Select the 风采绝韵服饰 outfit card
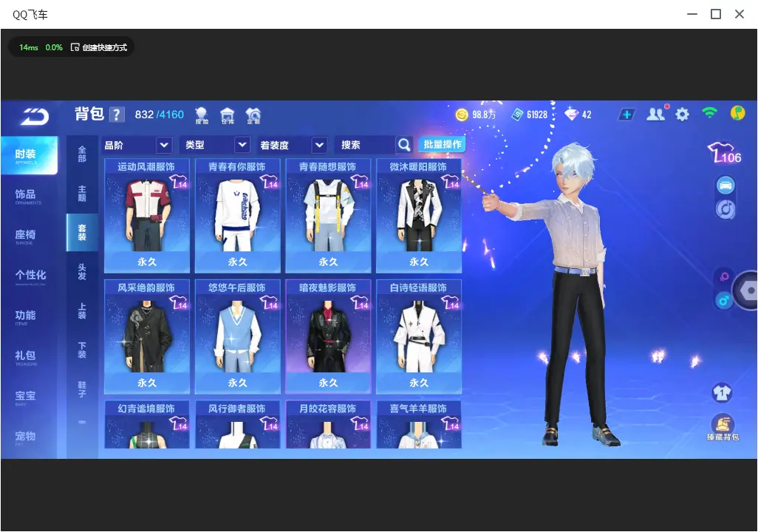 tap(147, 337)
